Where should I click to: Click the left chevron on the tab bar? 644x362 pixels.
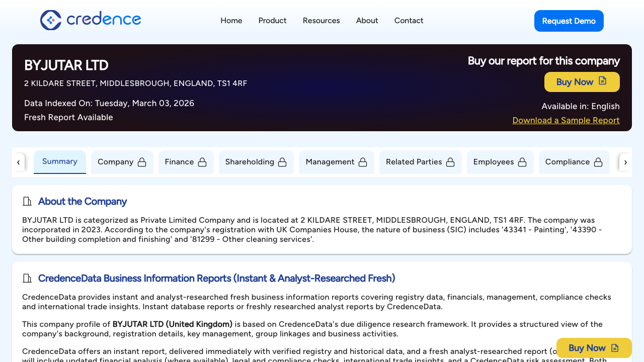coord(19,162)
